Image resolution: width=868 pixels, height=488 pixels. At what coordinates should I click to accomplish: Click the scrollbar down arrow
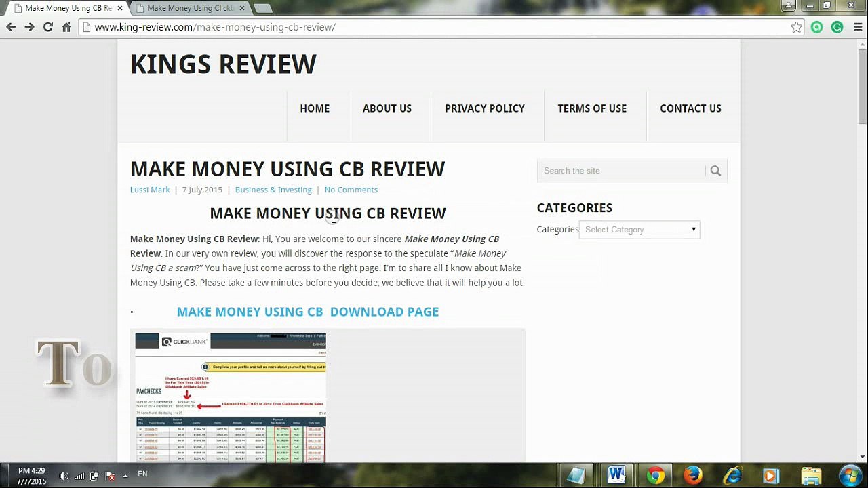[862, 457]
